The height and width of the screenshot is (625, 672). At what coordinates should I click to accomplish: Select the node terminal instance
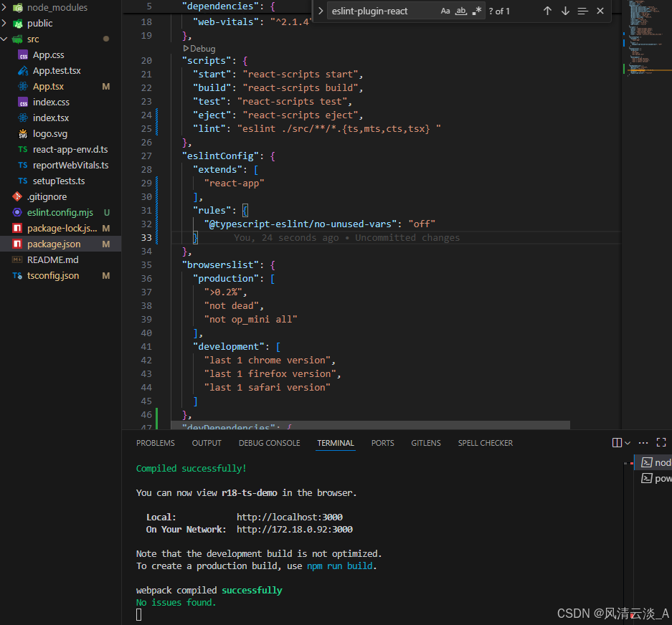(653, 462)
